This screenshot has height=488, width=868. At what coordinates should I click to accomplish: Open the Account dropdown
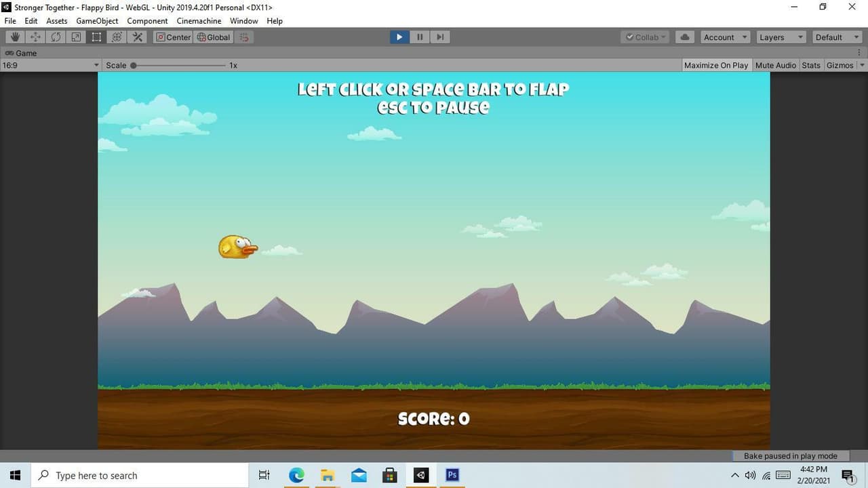tap(725, 37)
